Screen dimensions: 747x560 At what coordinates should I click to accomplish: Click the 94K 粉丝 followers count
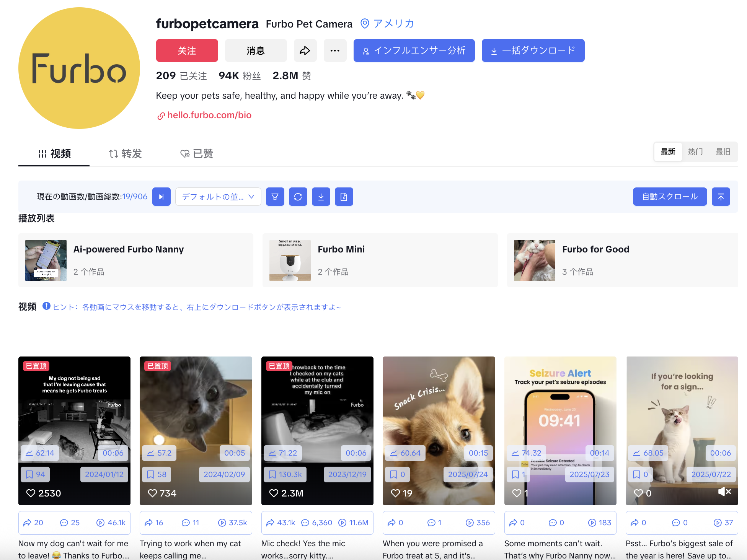(x=240, y=76)
